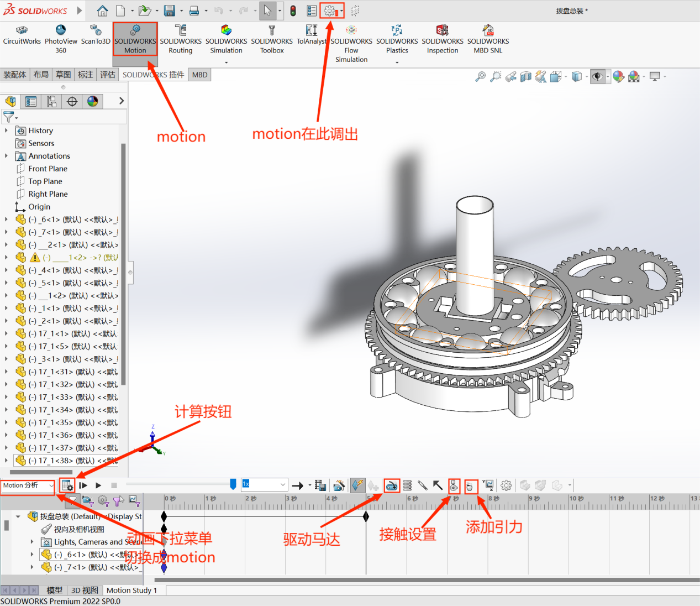Select the Motion Study 1 tab

point(132,591)
